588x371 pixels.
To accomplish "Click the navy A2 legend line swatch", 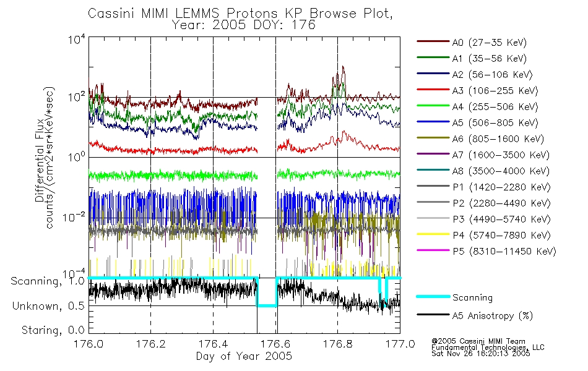I will pos(433,74).
